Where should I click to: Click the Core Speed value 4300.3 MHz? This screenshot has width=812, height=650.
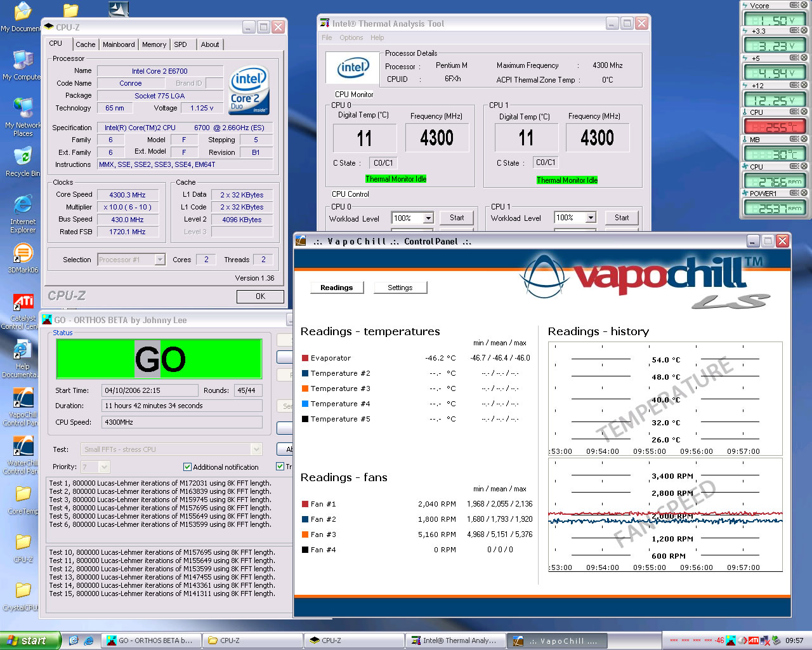point(128,195)
